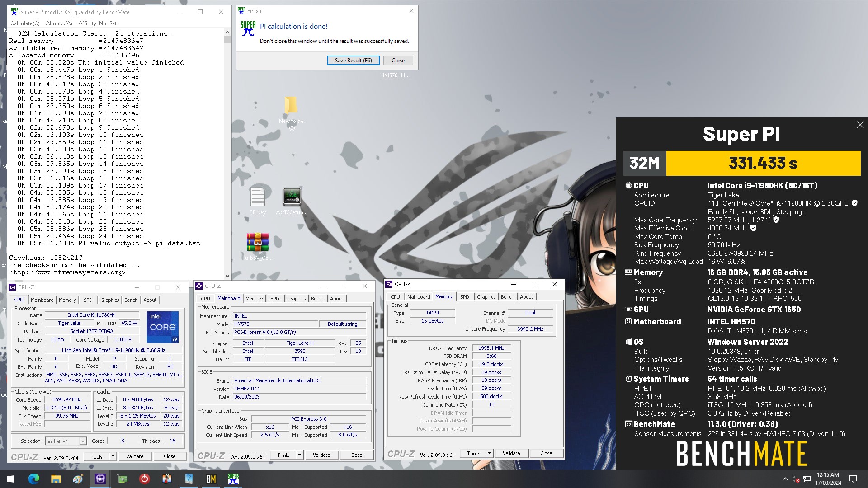Screen dimensions: 868x488
Task: Click the HM570111 desktop label
Action: point(395,75)
